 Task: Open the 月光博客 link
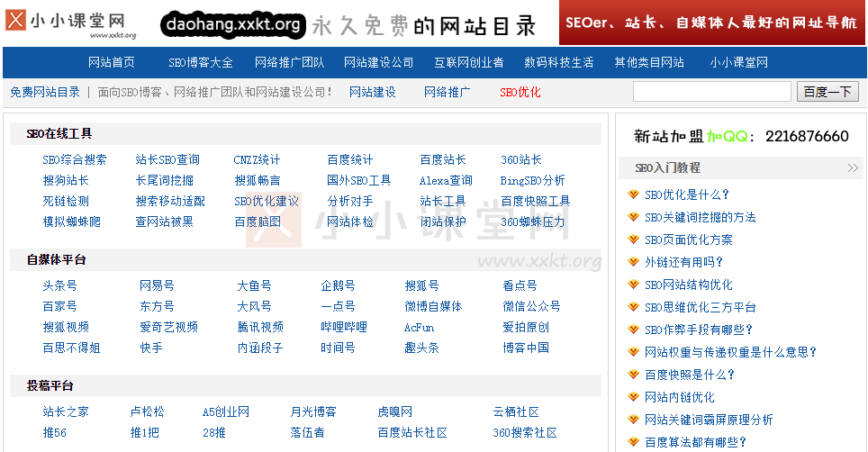[313, 412]
